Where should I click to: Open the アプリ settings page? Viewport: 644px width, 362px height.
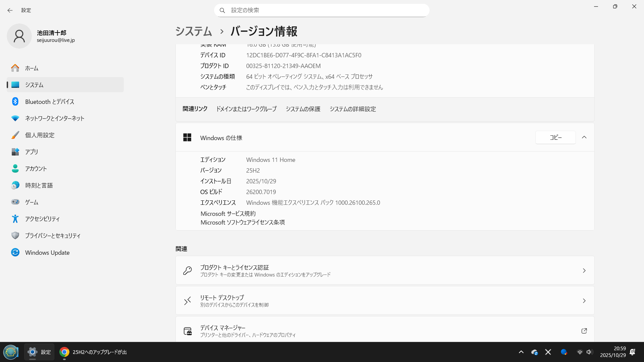[65, 152]
